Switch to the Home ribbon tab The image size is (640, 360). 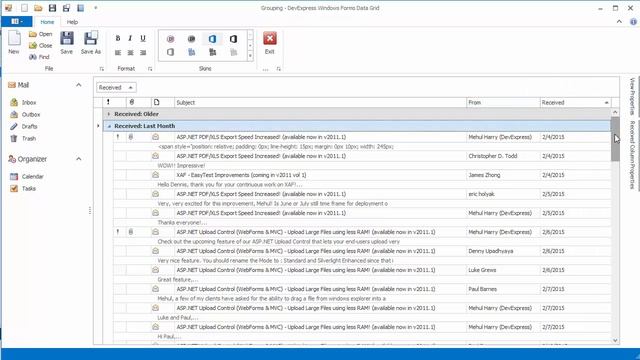tap(47, 22)
